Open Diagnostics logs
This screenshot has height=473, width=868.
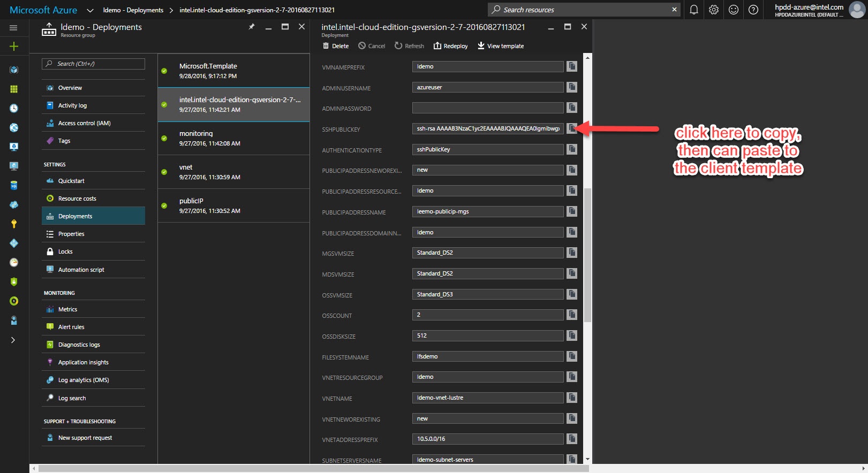(x=93, y=345)
